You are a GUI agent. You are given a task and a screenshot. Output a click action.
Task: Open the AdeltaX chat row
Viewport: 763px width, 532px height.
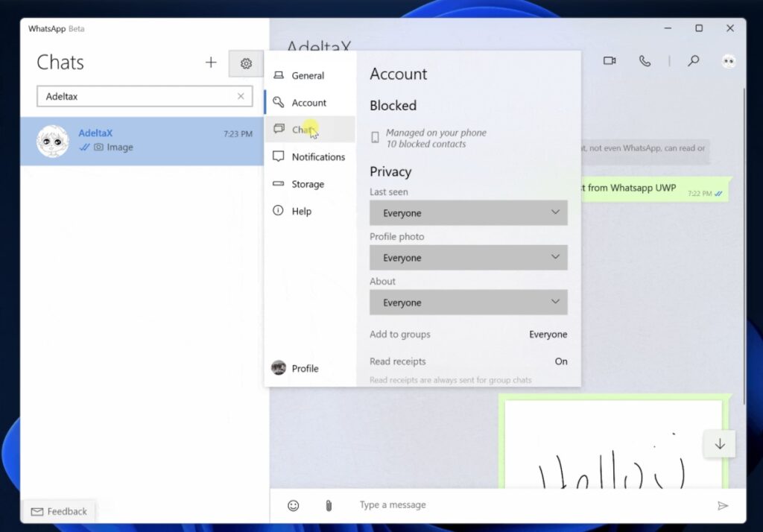142,141
